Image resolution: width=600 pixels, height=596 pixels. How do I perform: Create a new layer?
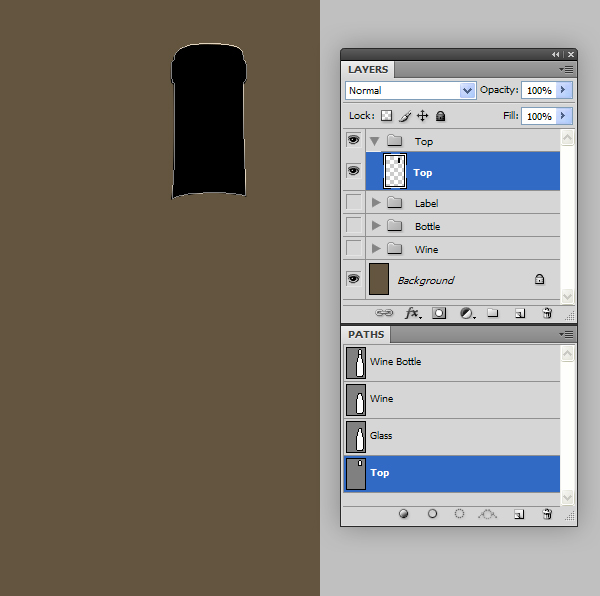tap(520, 314)
